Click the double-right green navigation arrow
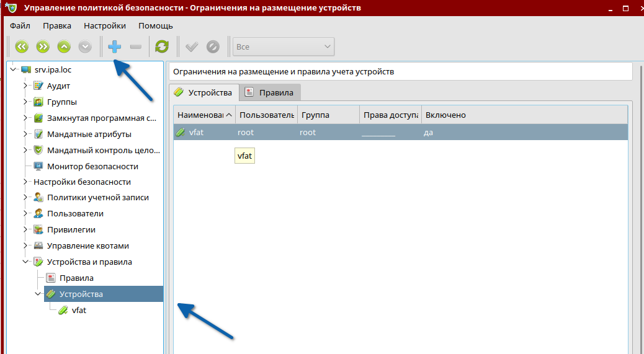 point(43,46)
